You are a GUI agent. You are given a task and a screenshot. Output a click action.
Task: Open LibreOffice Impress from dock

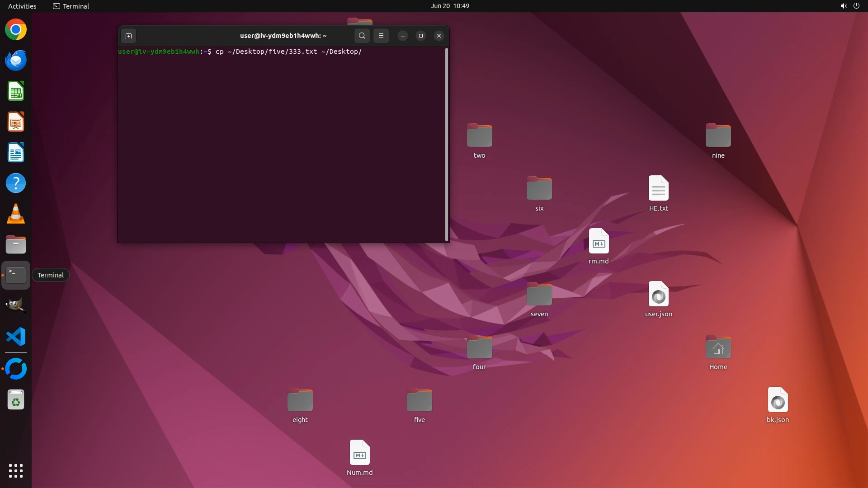16,122
